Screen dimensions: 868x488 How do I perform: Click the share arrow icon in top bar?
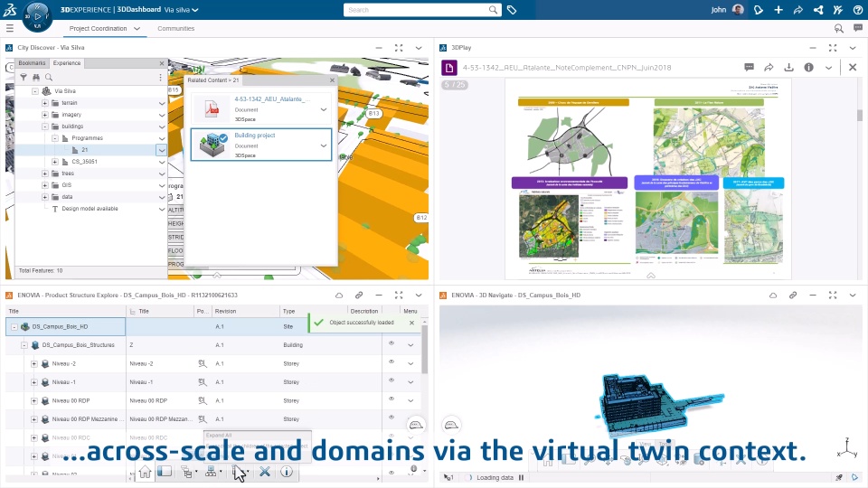(x=798, y=10)
